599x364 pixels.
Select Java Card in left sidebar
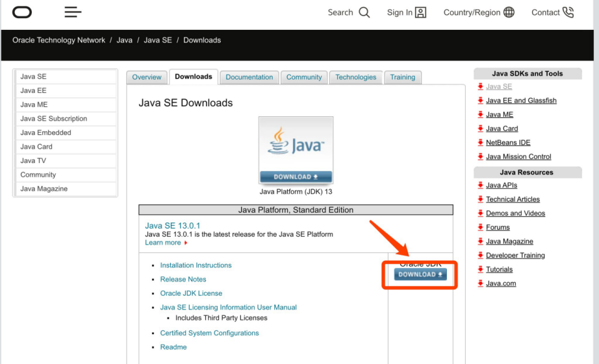66,147
